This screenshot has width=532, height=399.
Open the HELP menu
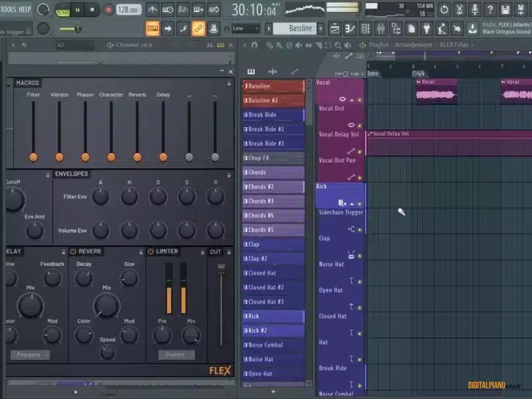[25, 9]
